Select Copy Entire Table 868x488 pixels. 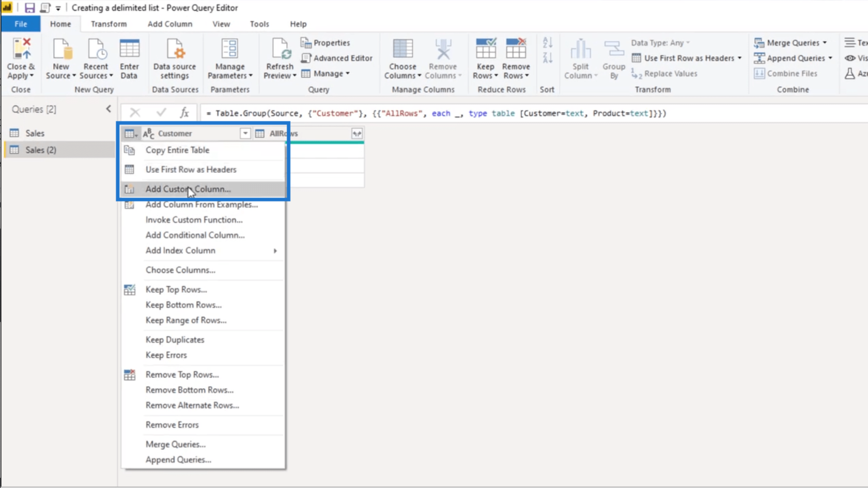(x=203, y=150)
